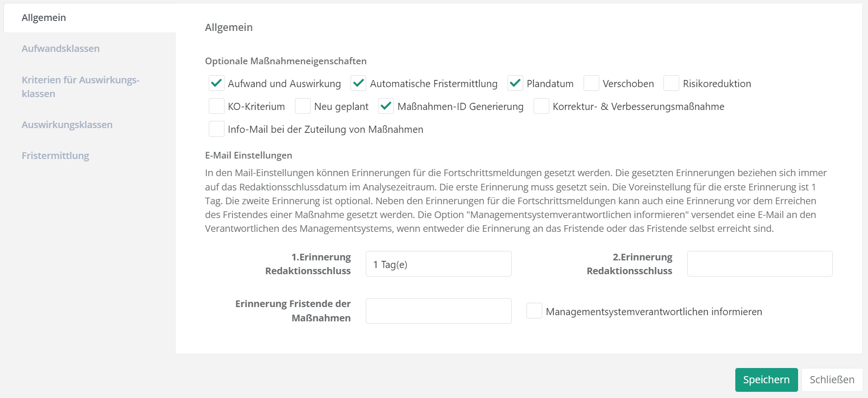The image size is (868, 398).
Task: Check Info-Mail bei der Zuteilung option
Action: coord(216,129)
